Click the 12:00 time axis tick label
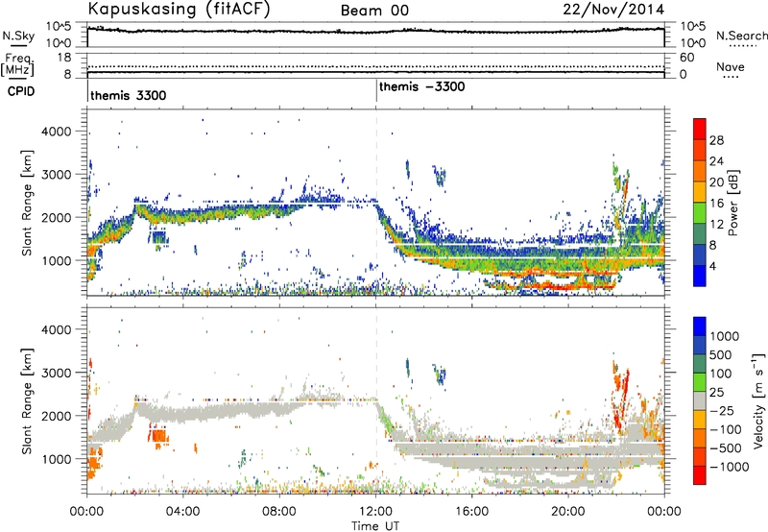The image size is (768, 532). tap(375, 512)
